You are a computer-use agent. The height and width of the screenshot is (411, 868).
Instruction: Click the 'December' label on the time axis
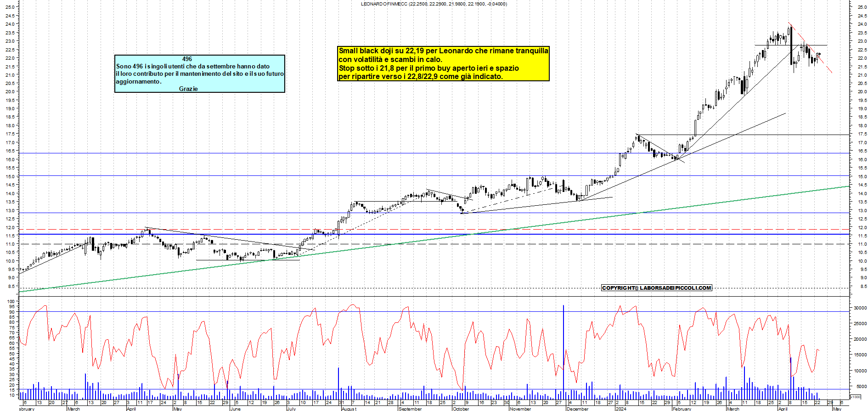tap(577, 409)
